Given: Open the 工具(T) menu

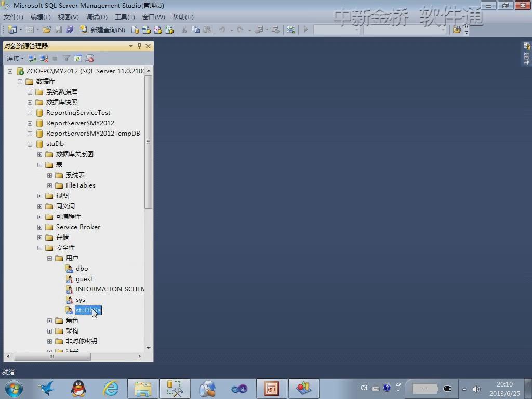Looking at the screenshot, I should coord(125,17).
